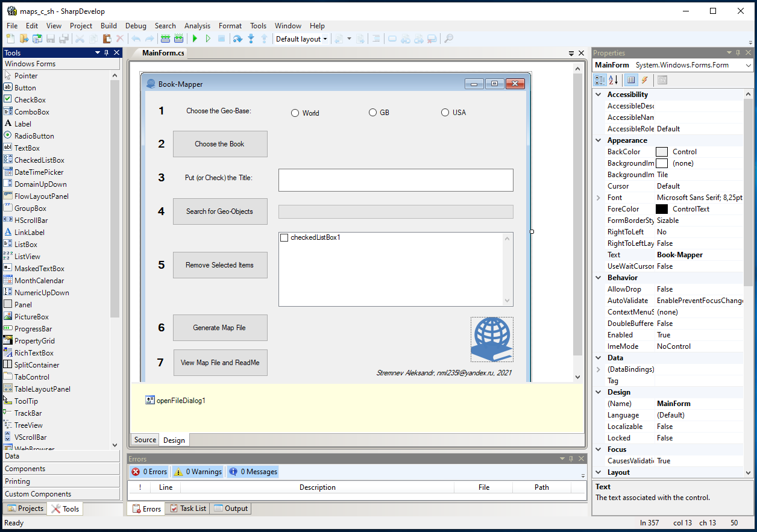This screenshot has height=532, width=757.
Task: Open the Analysis menu
Action: pyautogui.click(x=197, y=26)
